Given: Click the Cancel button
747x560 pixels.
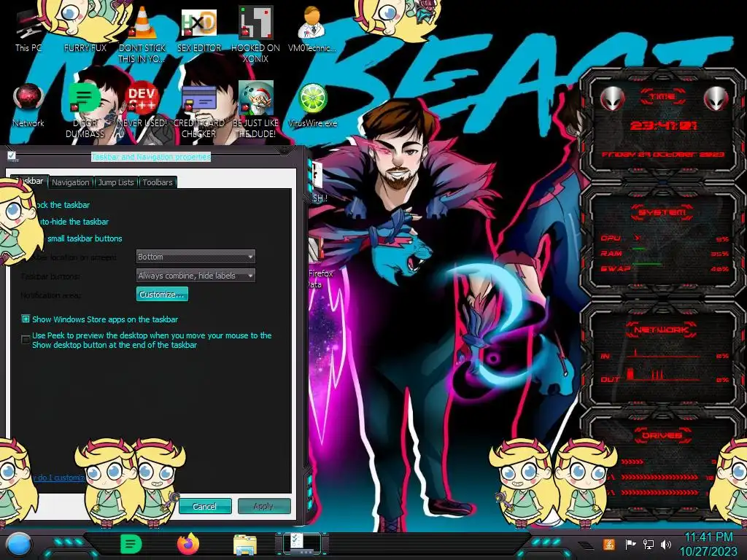Looking at the screenshot, I should click(205, 506).
